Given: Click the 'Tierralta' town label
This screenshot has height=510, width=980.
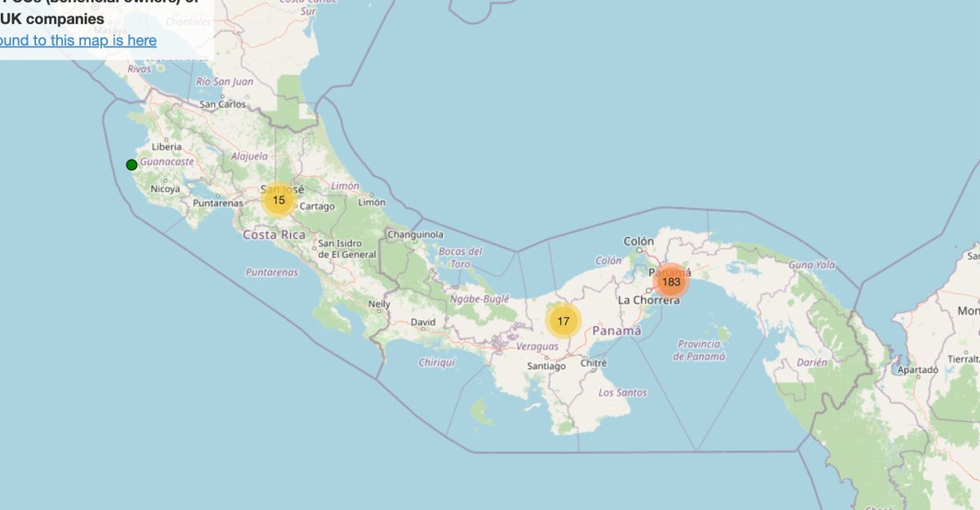Looking at the screenshot, I should pyautogui.click(x=964, y=359).
